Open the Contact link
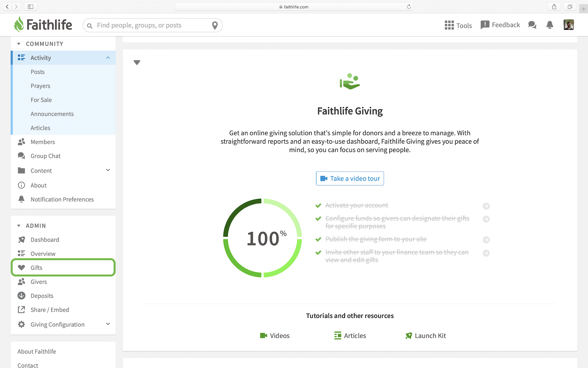Image resolution: width=588 pixels, height=368 pixels. 28,365
